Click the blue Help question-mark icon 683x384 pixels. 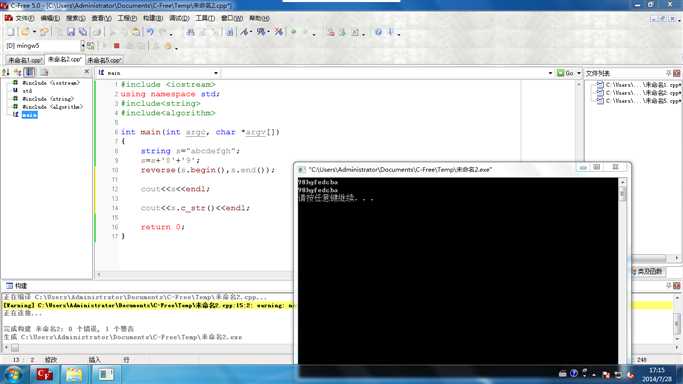point(378,32)
